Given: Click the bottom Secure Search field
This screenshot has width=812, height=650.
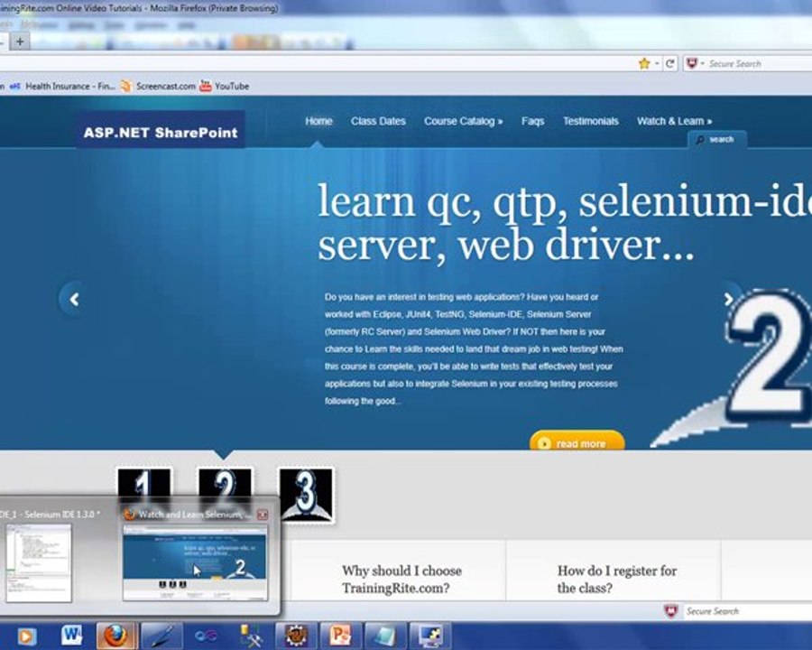Looking at the screenshot, I should [x=748, y=611].
